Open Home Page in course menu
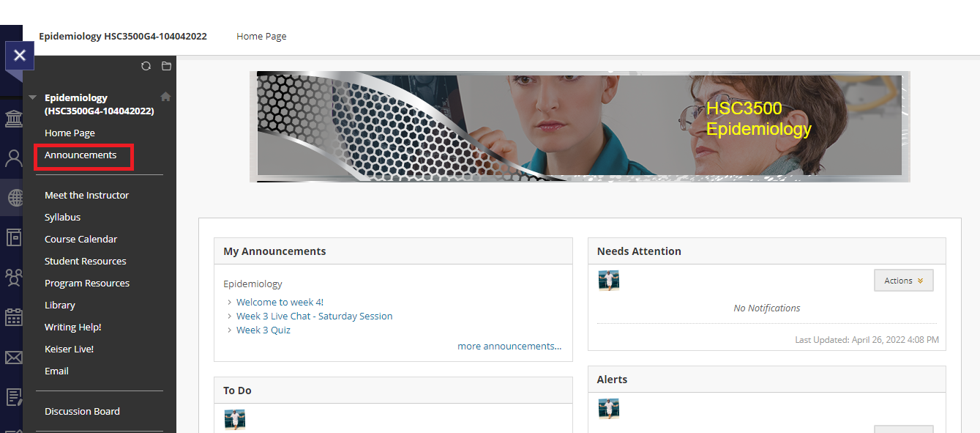Screen dimensions: 980x433 tap(70, 133)
